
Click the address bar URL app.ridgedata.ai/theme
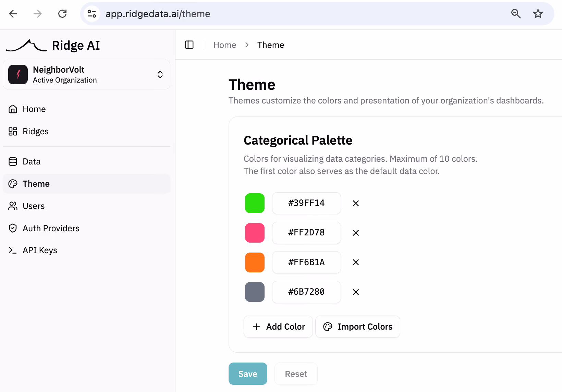tap(158, 14)
